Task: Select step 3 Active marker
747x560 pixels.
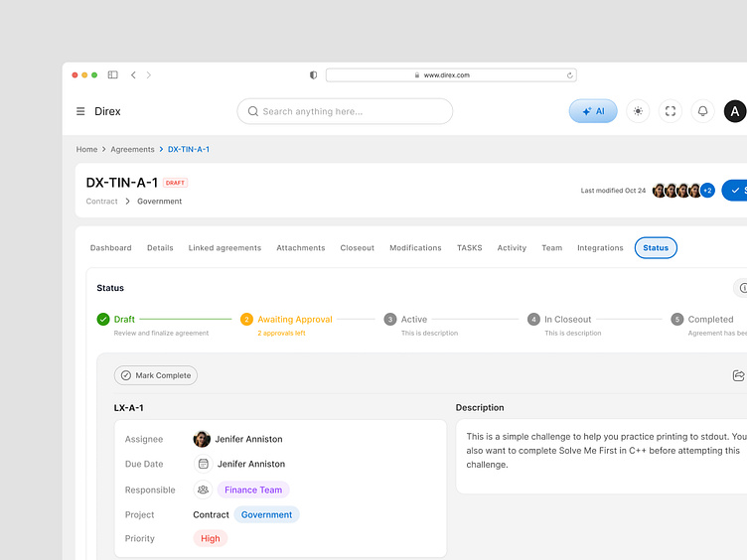Action: click(x=390, y=319)
